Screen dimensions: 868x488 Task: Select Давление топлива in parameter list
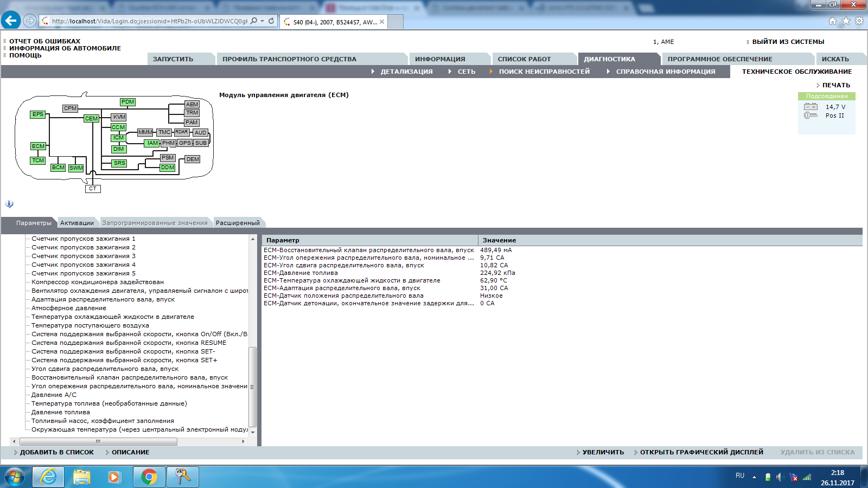(x=61, y=412)
